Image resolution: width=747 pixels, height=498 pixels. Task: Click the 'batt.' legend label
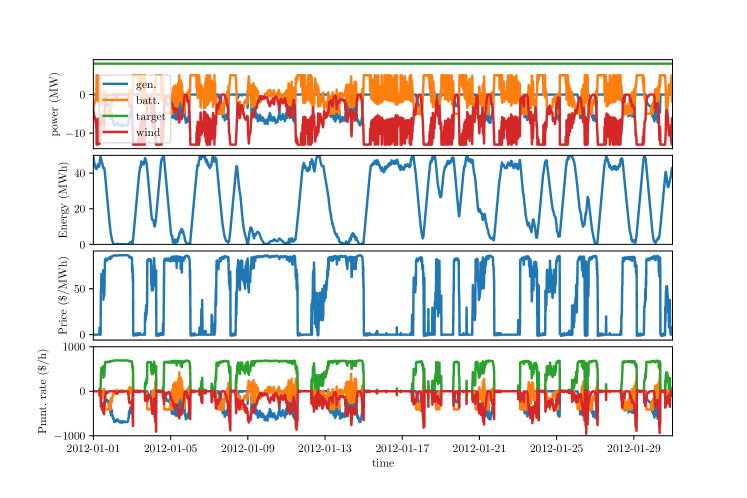point(148,101)
